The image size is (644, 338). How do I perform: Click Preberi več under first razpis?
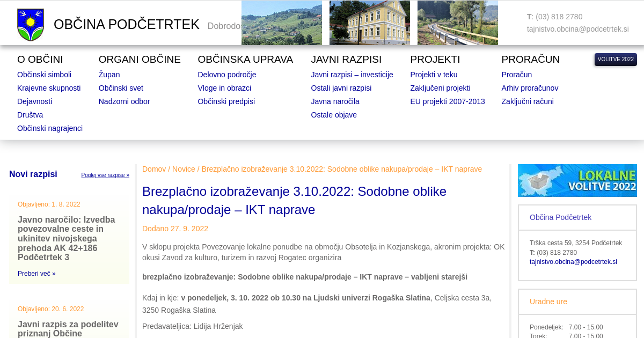[36, 274]
